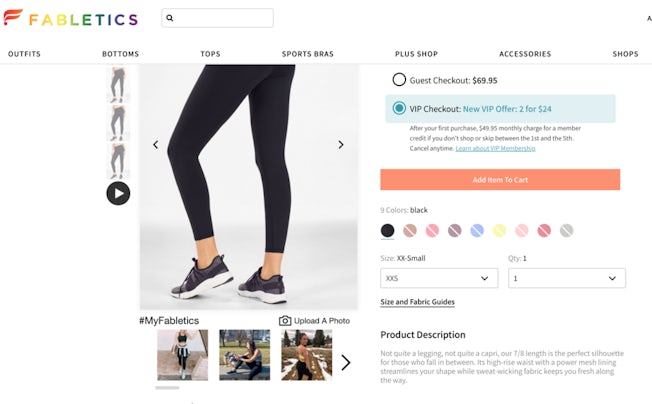Click the search magnifier icon
This screenshot has height=404, width=652.
(x=170, y=18)
